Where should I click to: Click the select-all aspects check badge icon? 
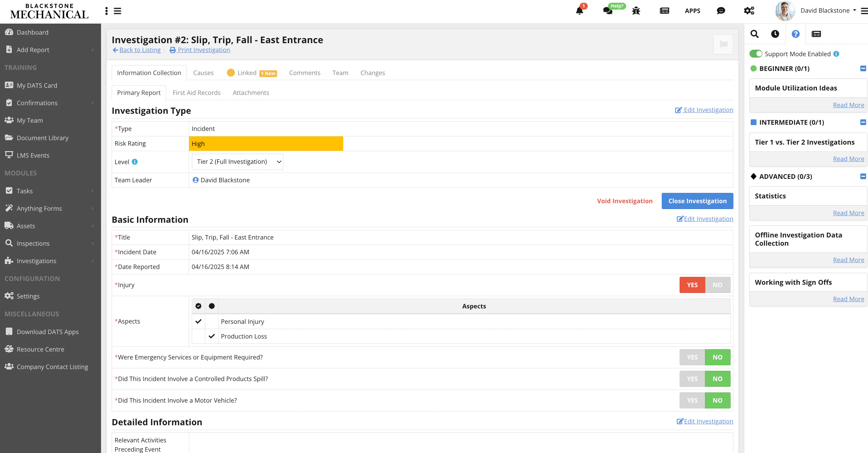point(198,306)
